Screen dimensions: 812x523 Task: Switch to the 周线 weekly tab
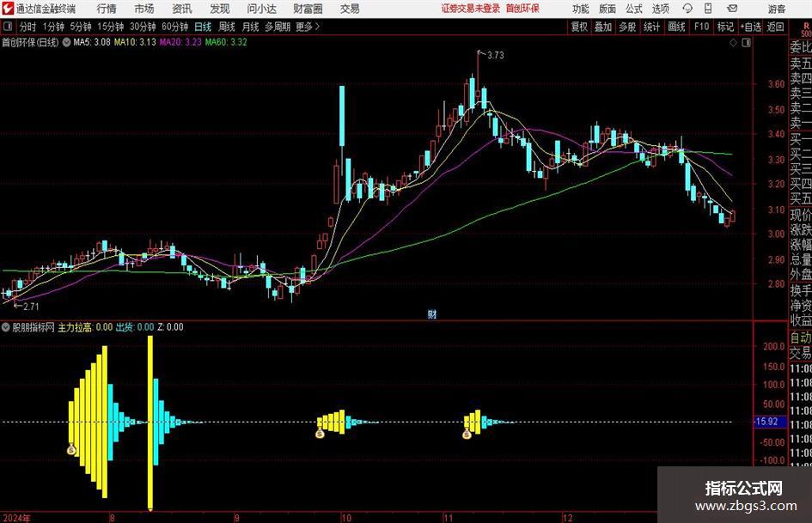(x=226, y=27)
